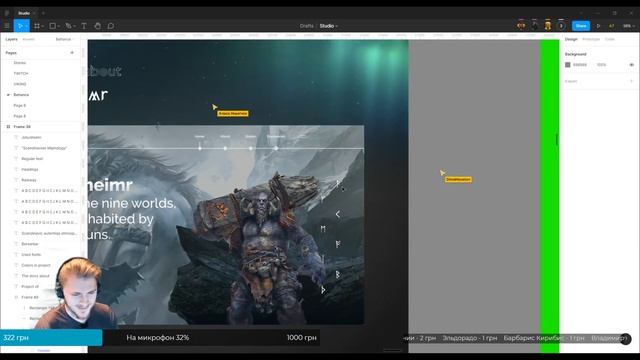Screen dimensions: 640x360
Task: Select the Frame 38 layer
Action: point(22,127)
